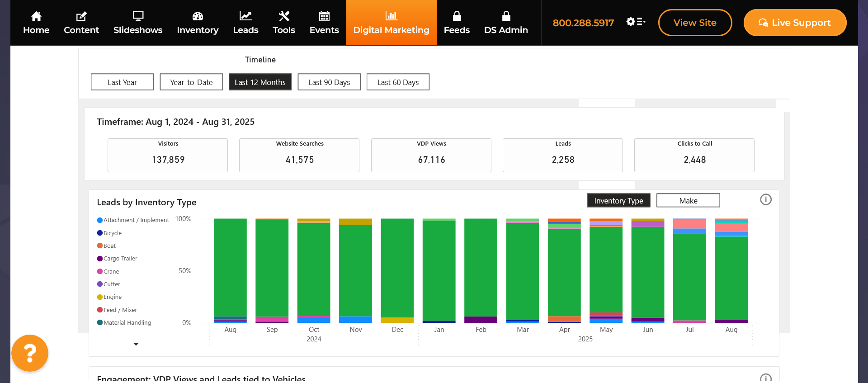Click the Material Handling legend item
The height and width of the screenshot is (383, 868).
click(124, 322)
